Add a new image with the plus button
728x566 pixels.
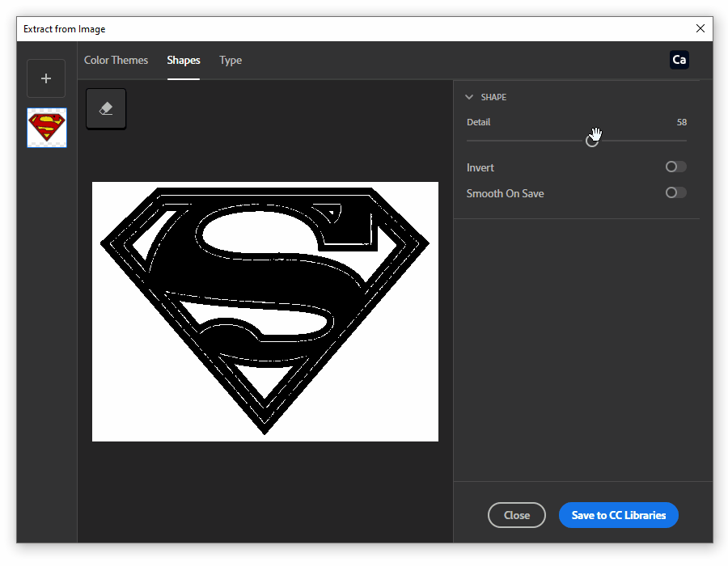coord(46,78)
